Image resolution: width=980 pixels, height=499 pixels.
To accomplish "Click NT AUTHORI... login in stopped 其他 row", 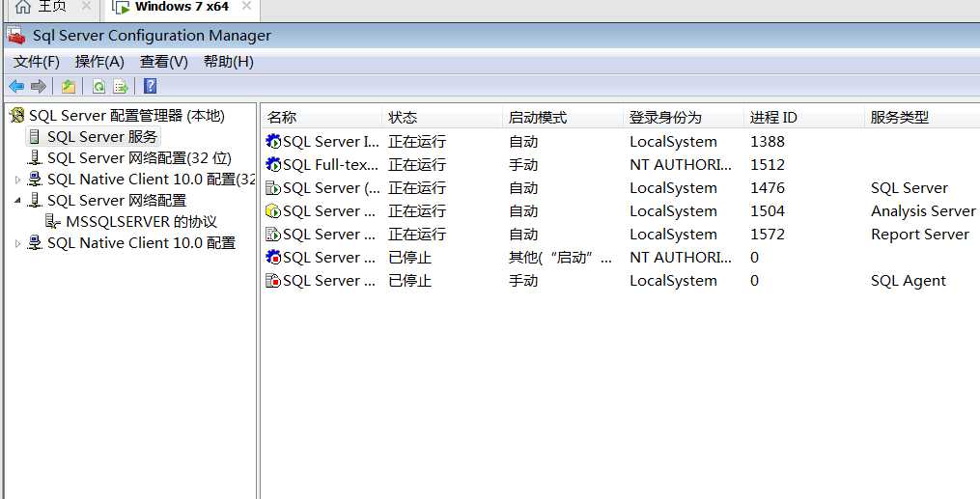I will (681, 258).
